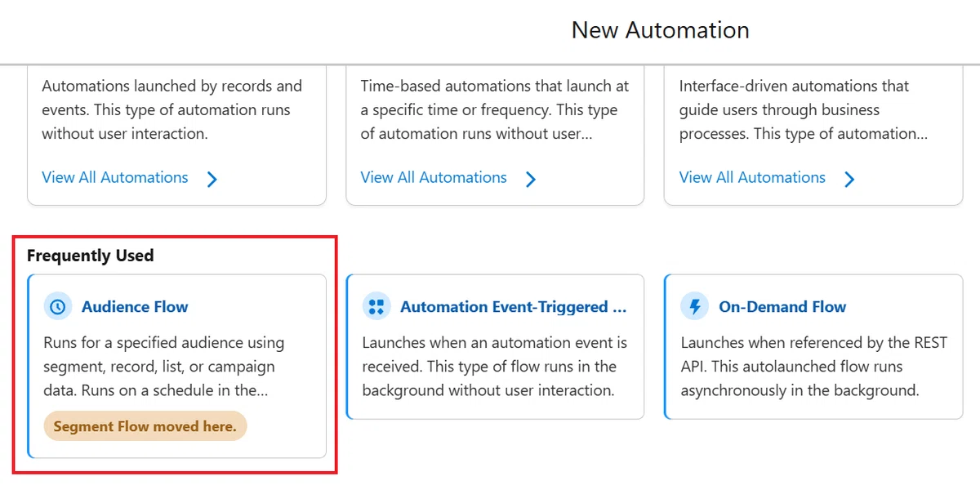Click the records and events description text

[x=171, y=109]
